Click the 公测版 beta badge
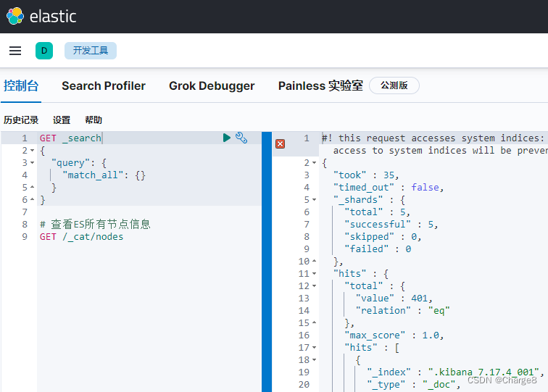The width and height of the screenshot is (548, 392). coord(394,86)
